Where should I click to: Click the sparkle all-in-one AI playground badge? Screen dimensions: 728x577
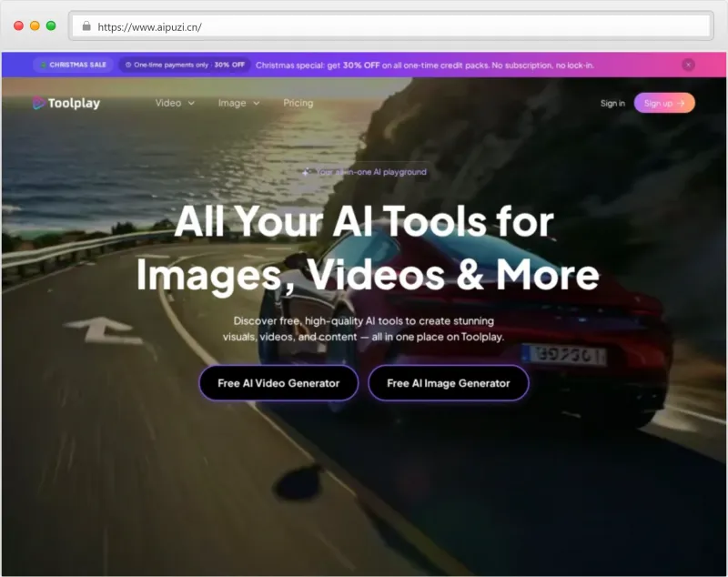(364, 171)
